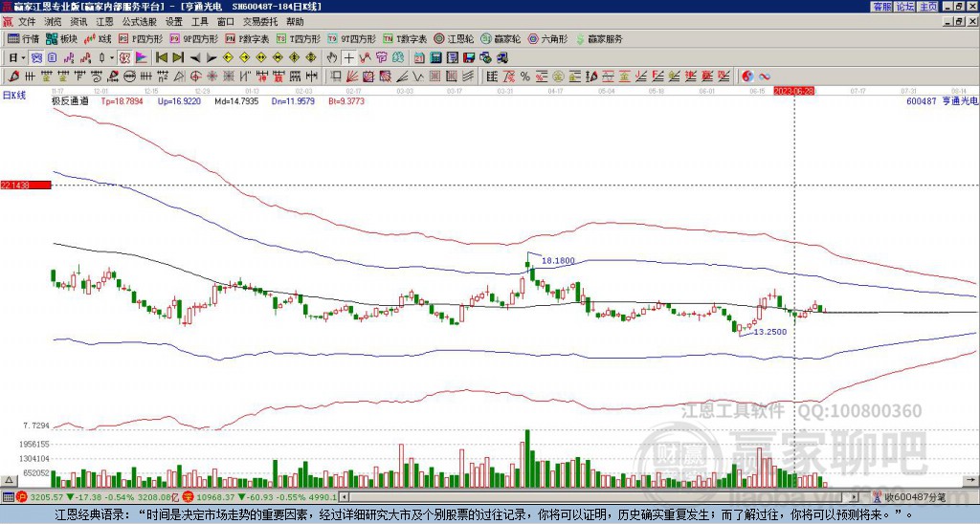The image size is (980, 524).
Task: Jump to last bar with skip-end icon
Action: point(178,58)
